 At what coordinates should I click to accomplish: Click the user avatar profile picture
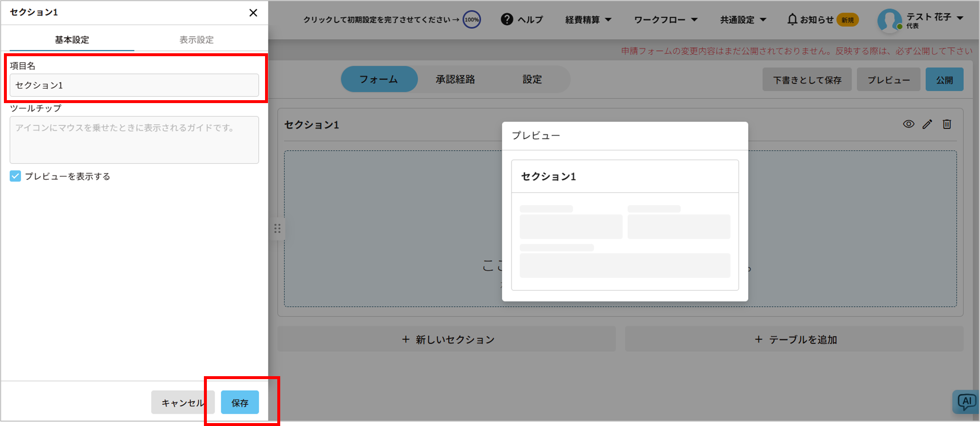click(x=889, y=20)
